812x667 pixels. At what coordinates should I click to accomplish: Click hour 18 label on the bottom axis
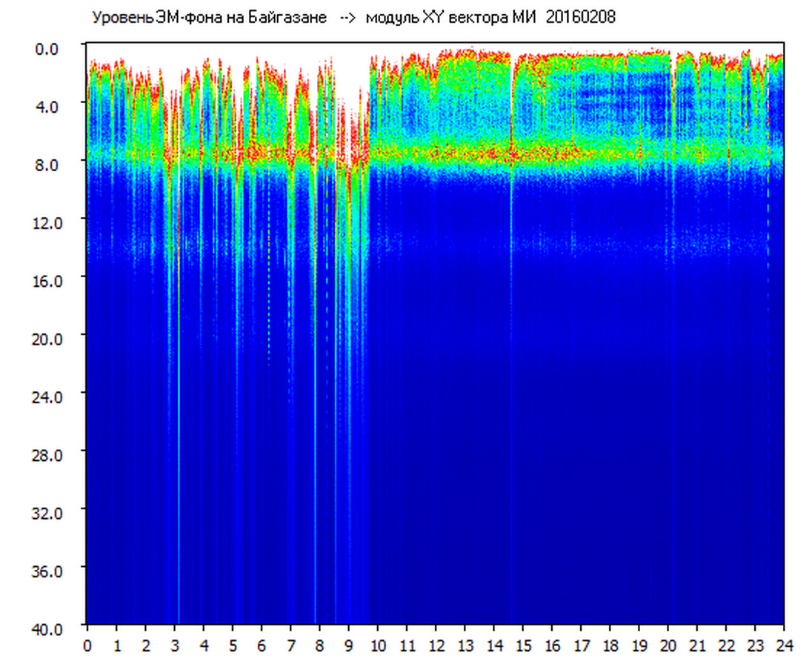tap(610, 646)
